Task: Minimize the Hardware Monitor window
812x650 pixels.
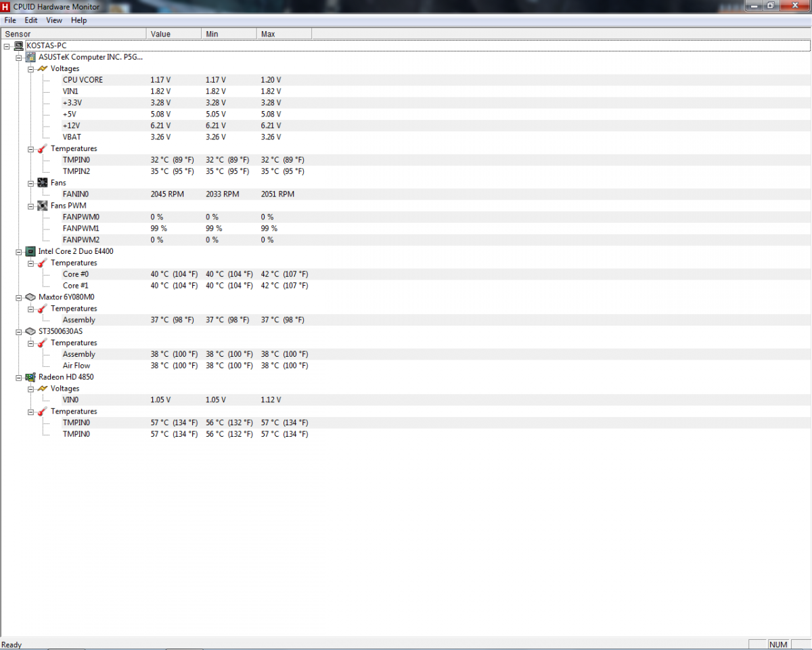Action: 754,5
